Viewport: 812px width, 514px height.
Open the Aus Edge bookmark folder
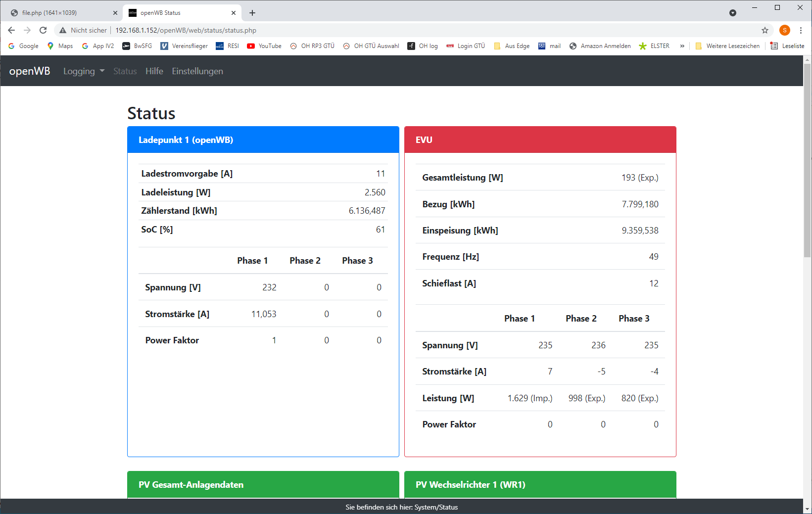tap(512, 46)
